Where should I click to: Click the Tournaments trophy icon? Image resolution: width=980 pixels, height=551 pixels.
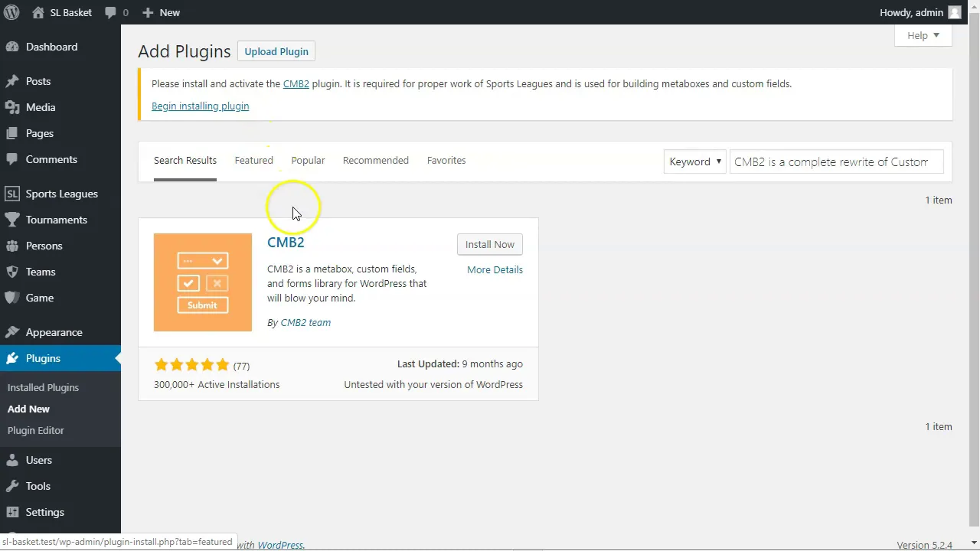point(11,220)
